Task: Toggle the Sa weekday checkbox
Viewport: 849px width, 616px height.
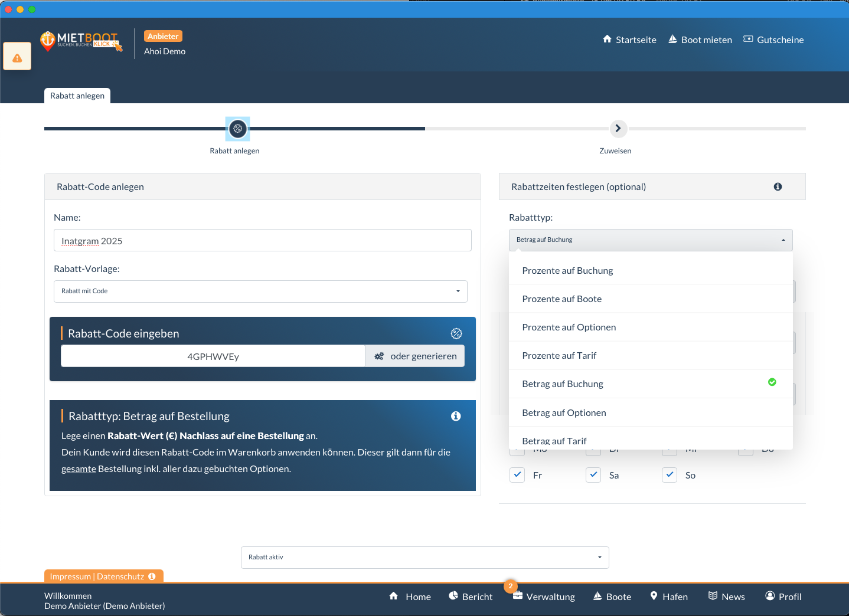Action: pyautogui.click(x=593, y=475)
